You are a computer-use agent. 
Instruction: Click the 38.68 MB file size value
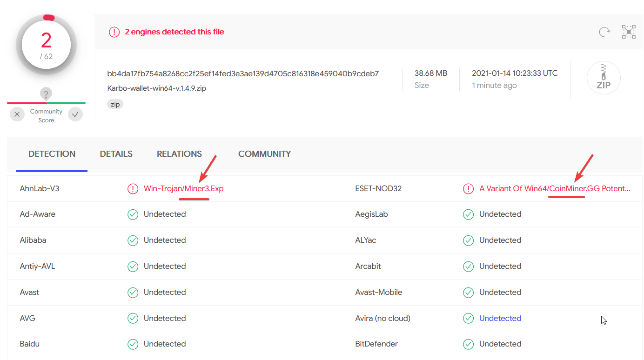[x=431, y=73]
